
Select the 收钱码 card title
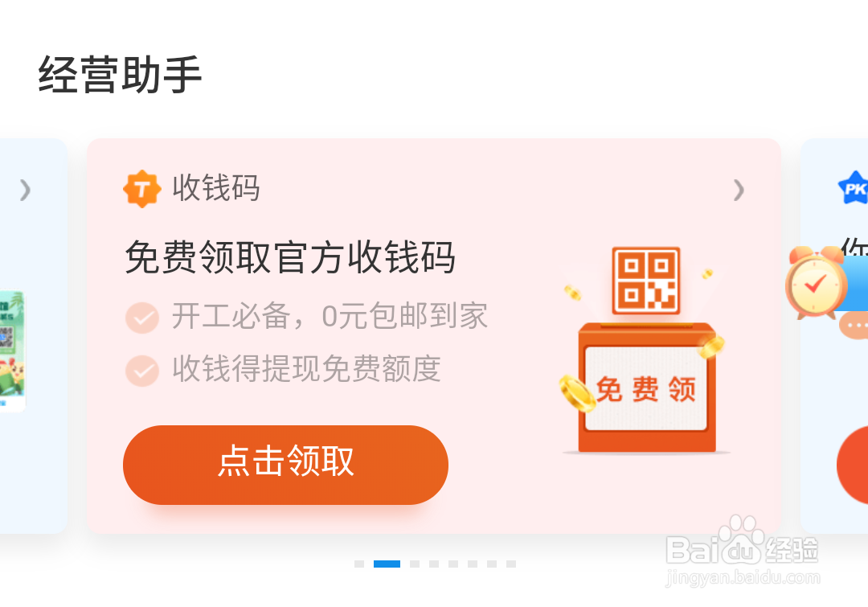(216, 188)
